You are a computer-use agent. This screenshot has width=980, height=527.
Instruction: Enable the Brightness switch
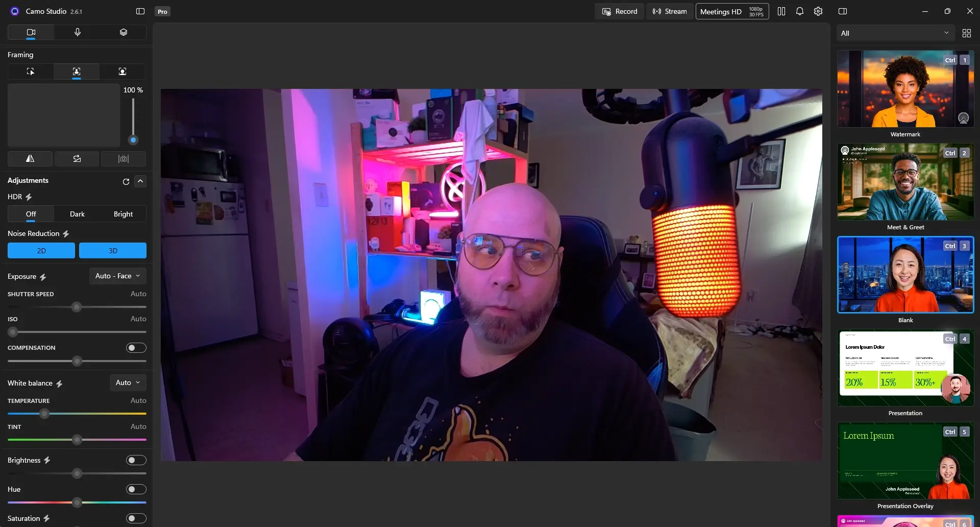tap(136, 460)
